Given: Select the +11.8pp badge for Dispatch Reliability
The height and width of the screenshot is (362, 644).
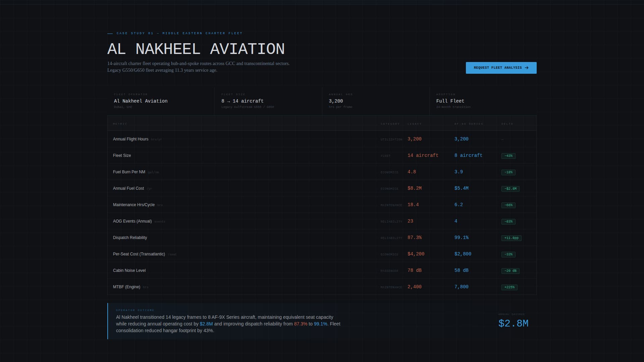Looking at the screenshot, I should click(x=511, y=238).
